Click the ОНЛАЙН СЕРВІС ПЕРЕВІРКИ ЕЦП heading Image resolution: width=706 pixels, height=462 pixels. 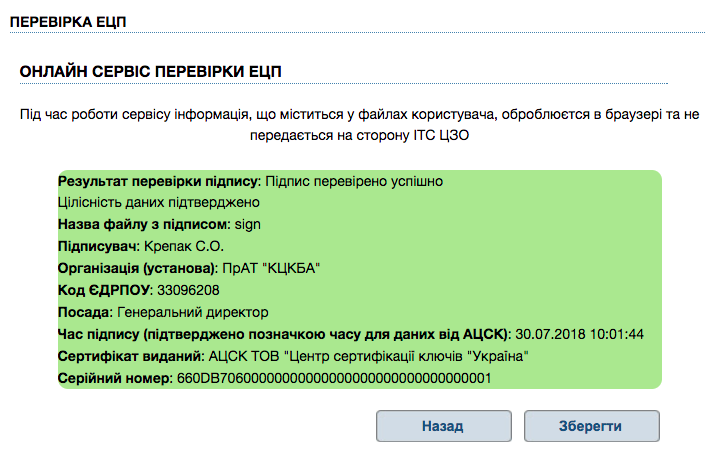pyautogui.click(x=151, y=72)
